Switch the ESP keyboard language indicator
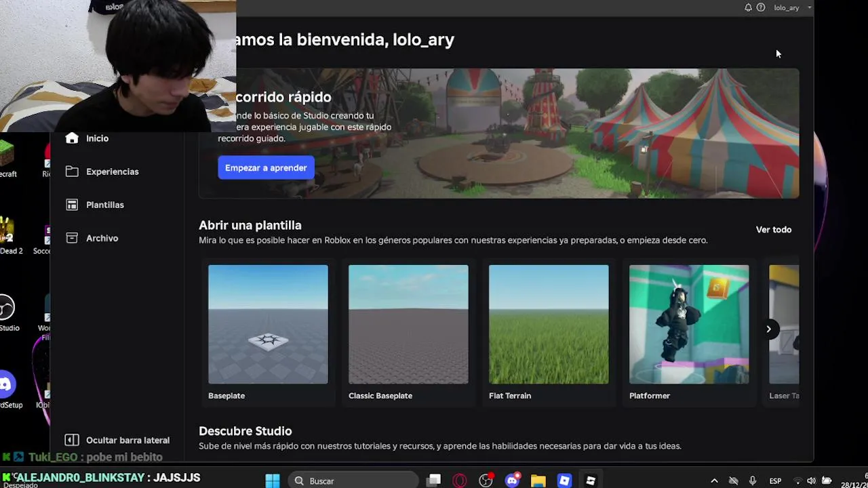 775,481
